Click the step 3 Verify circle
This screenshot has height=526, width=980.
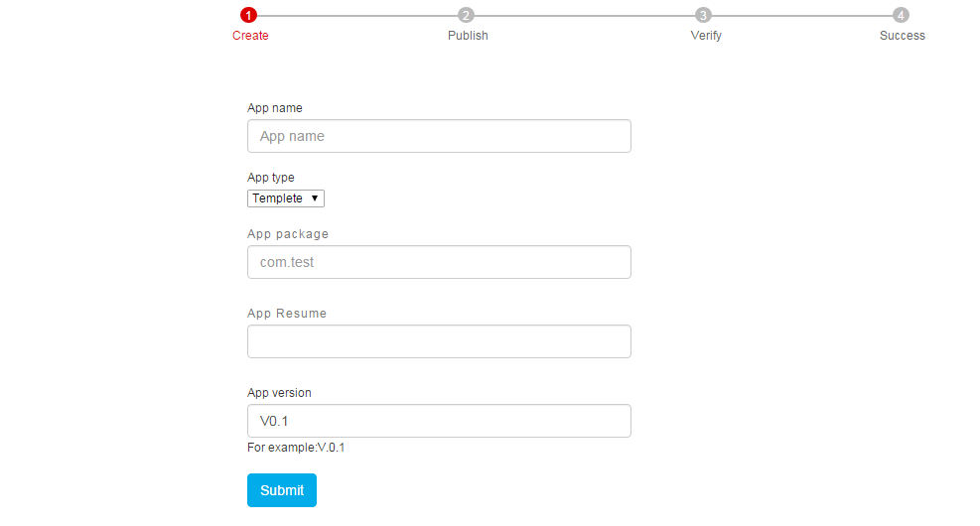[703, 15]
